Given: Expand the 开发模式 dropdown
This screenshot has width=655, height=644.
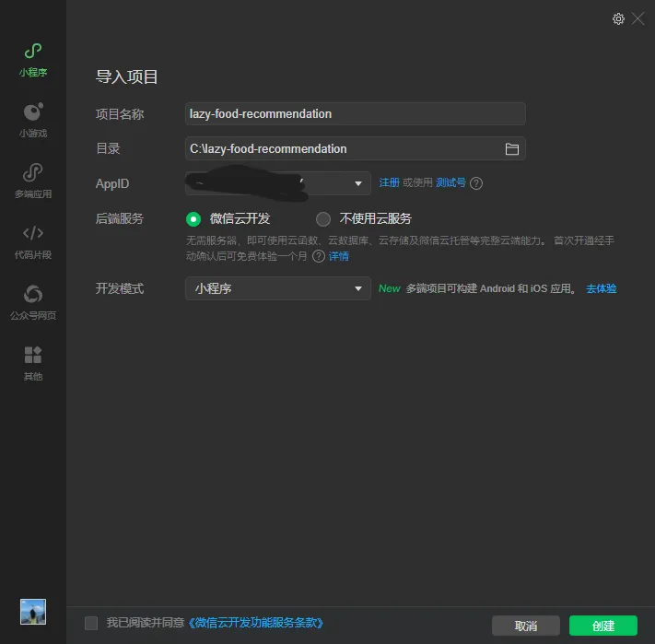Looking at the screenshot, I should click(x=278, y=288).
